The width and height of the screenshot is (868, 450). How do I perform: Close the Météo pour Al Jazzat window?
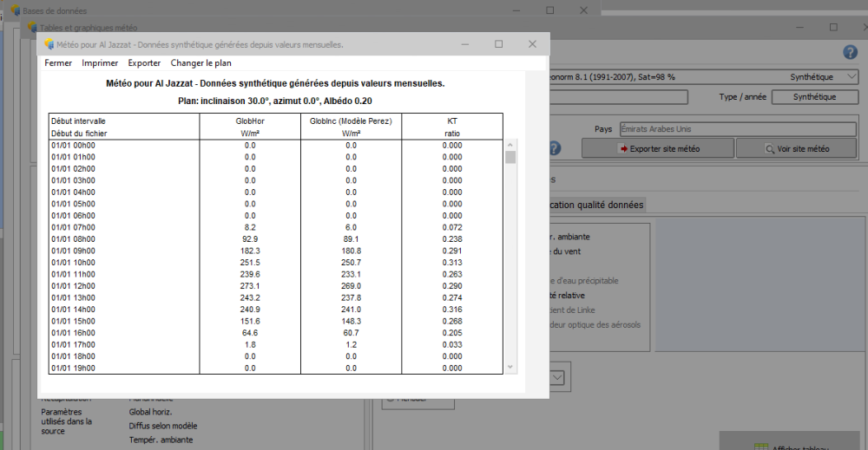point(532,44)
